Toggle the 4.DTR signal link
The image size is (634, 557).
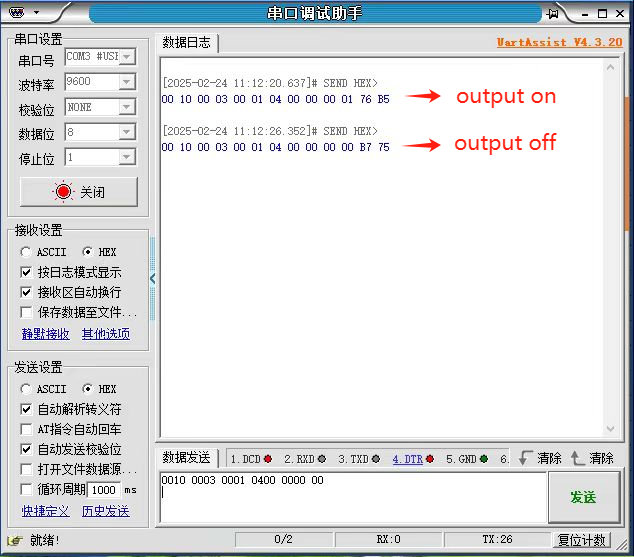pyautogui.click(x=408, y=459)
